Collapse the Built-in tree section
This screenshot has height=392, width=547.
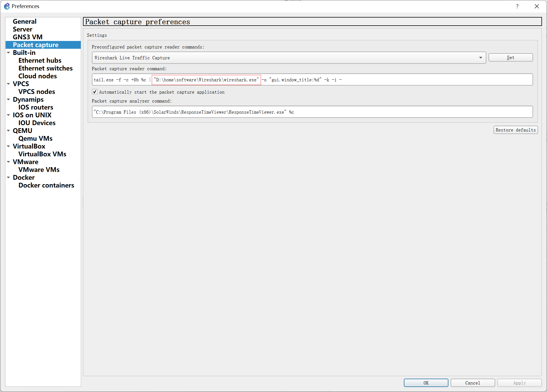pos(8,53)
